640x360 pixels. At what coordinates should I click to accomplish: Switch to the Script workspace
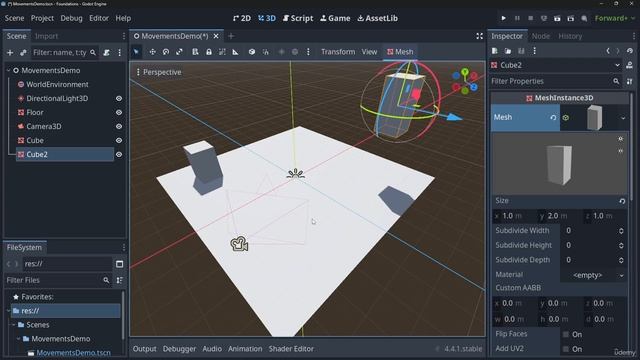click(x=298, y=18)
